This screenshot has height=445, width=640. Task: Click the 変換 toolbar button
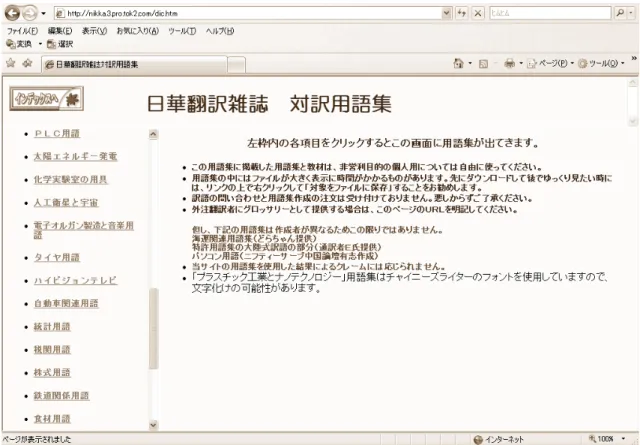[x=19, y=44]
